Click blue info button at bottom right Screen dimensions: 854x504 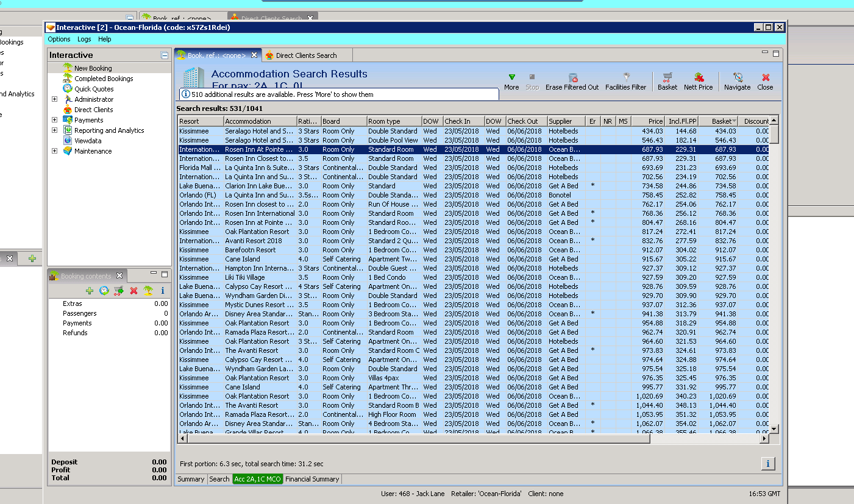click(x=767, y=464)
